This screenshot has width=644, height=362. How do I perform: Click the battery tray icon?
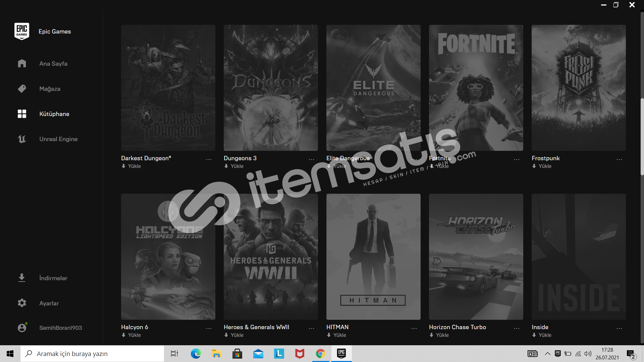(x=568, y=354)
